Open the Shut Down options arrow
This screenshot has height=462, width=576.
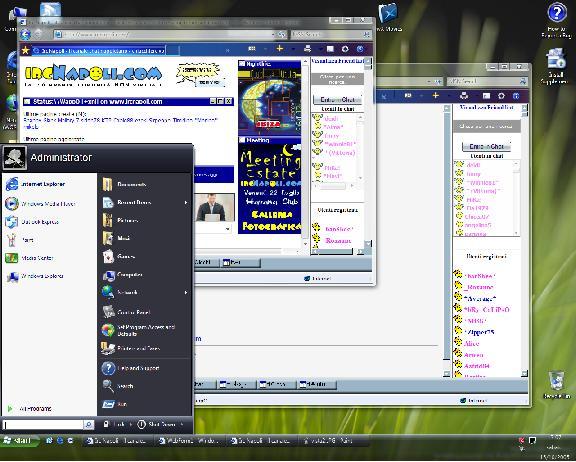tap(182, 424)
